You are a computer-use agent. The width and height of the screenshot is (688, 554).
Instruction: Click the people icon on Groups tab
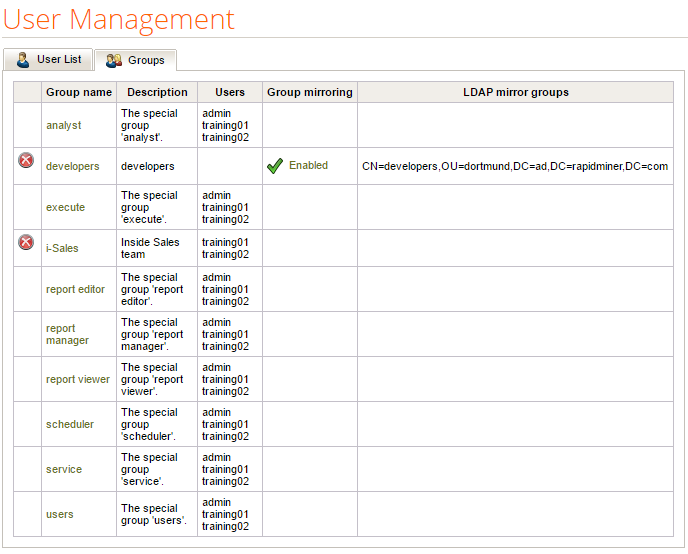point(114,61)
